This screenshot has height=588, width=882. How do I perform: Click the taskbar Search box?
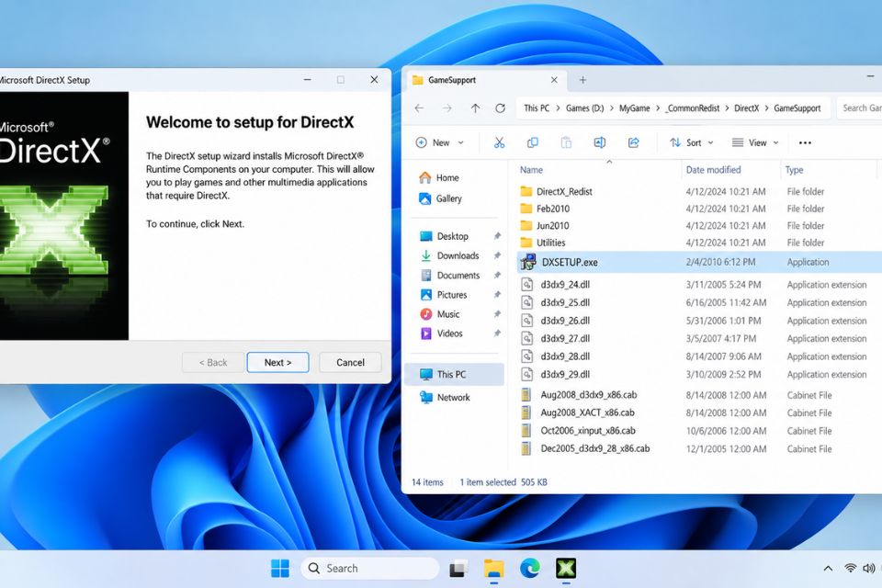tap(370, 569)
